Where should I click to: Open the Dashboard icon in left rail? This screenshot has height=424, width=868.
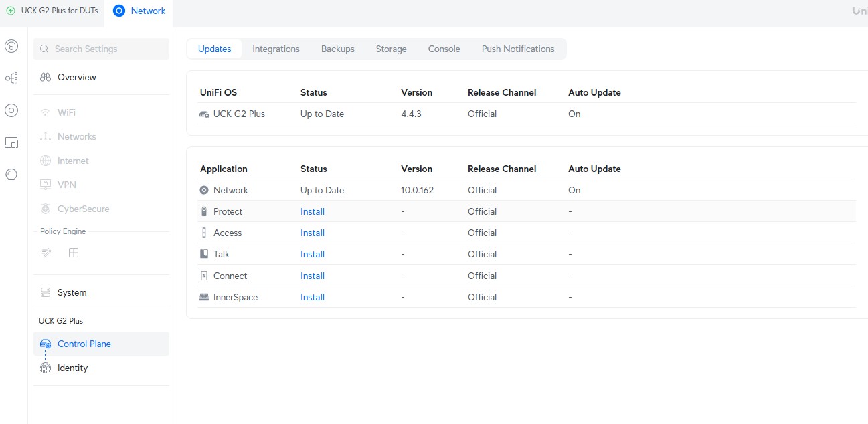point(11,46)
